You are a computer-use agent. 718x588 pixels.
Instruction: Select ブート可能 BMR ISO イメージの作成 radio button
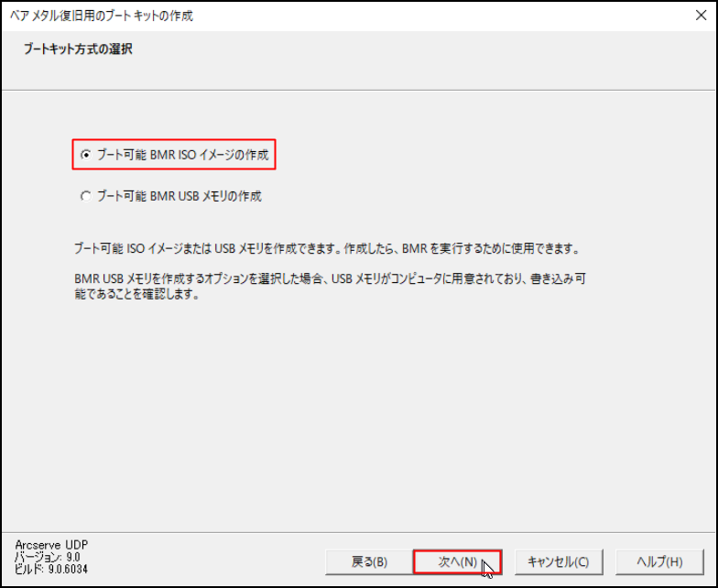pos(86,155)
